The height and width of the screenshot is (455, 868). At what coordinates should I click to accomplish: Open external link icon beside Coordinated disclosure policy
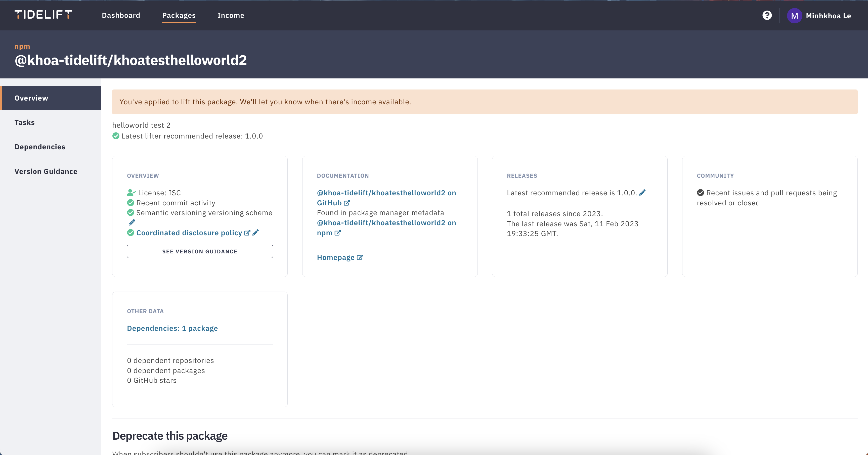tap(247, 233)
